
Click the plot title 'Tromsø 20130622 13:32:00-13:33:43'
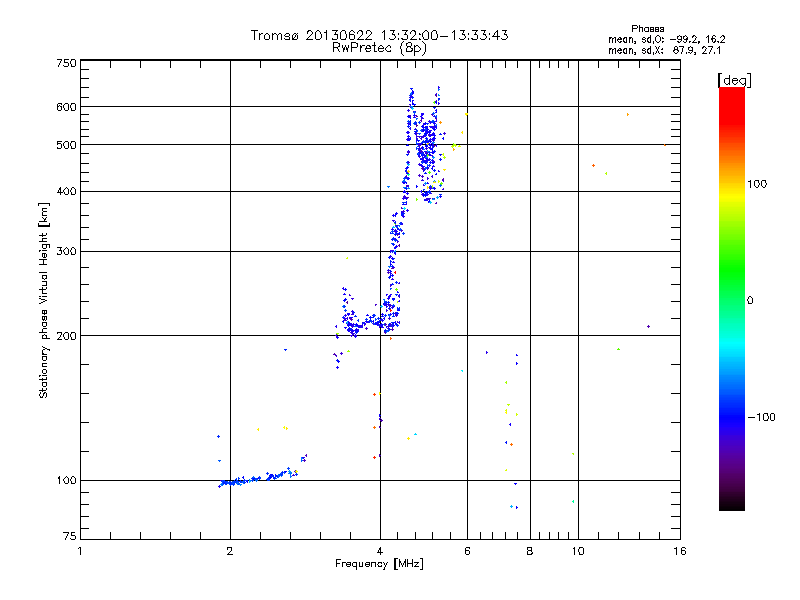pyautogui.click(x=379, y=35)
